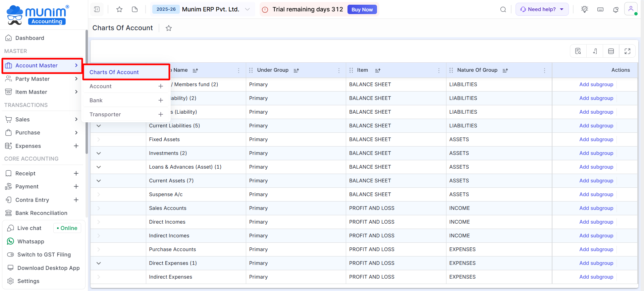Open Party Master in sidebar
Image resolution: width=644 pixels, height=291 pixels.
point(33,79)
